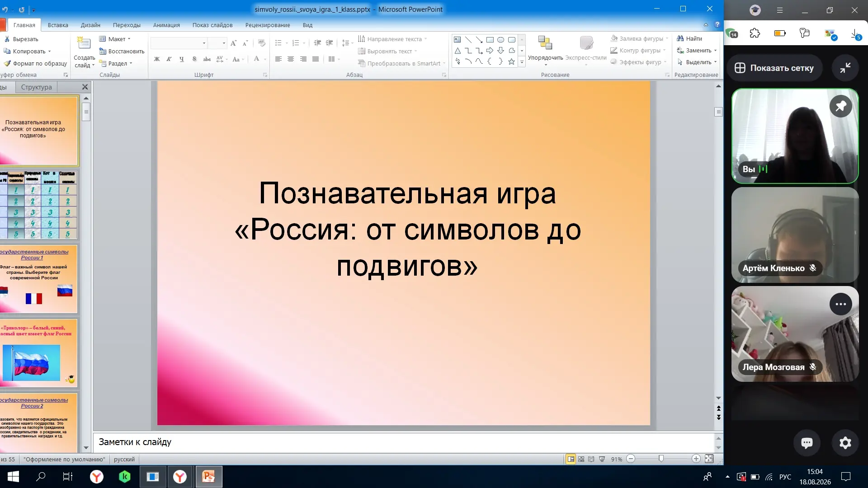Click the Restore (Восстановить) slide button

tap(122, 52)
